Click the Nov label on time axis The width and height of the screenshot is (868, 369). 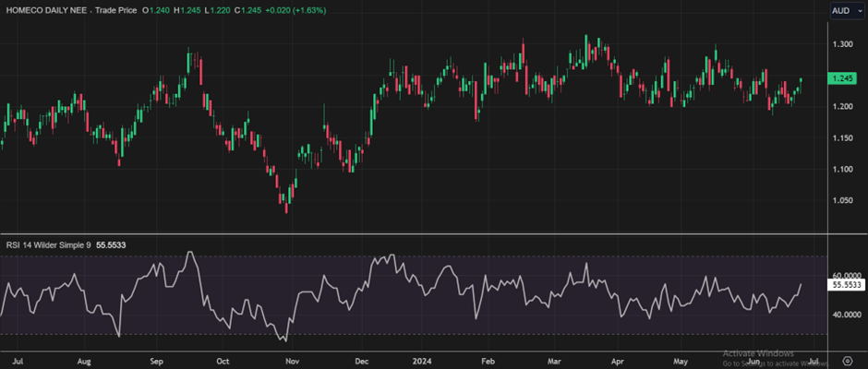click(292, 361)
